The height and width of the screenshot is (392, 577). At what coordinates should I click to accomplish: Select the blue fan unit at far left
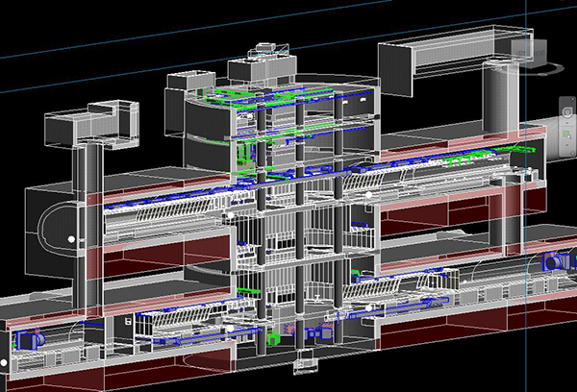pyautogui.click(x=26, y=340)
